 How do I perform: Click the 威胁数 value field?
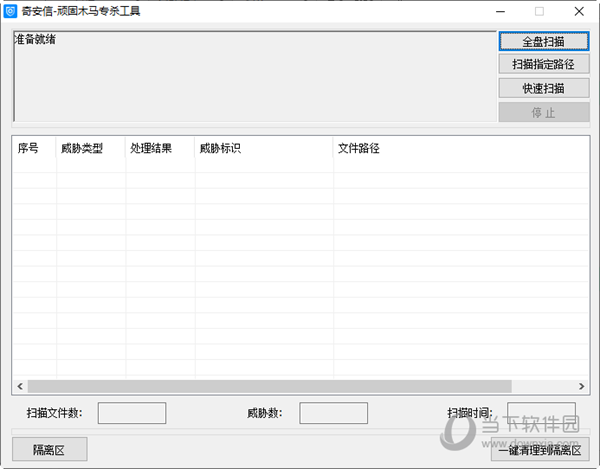point(334,413)
